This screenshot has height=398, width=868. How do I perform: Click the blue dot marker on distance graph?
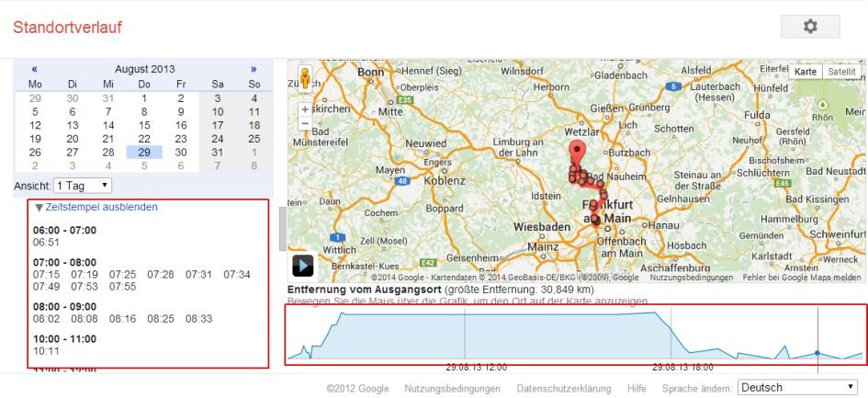(817, 353)
